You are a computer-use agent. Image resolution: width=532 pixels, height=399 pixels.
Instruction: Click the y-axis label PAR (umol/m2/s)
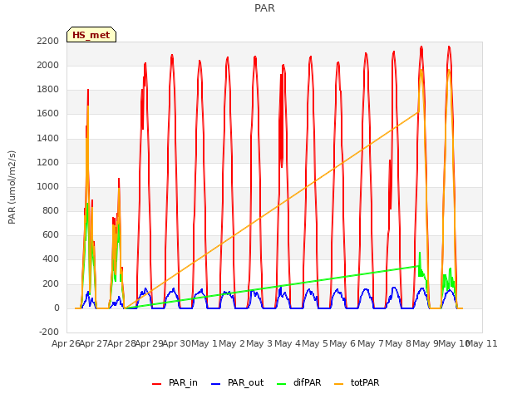click(x=12, y=187)
